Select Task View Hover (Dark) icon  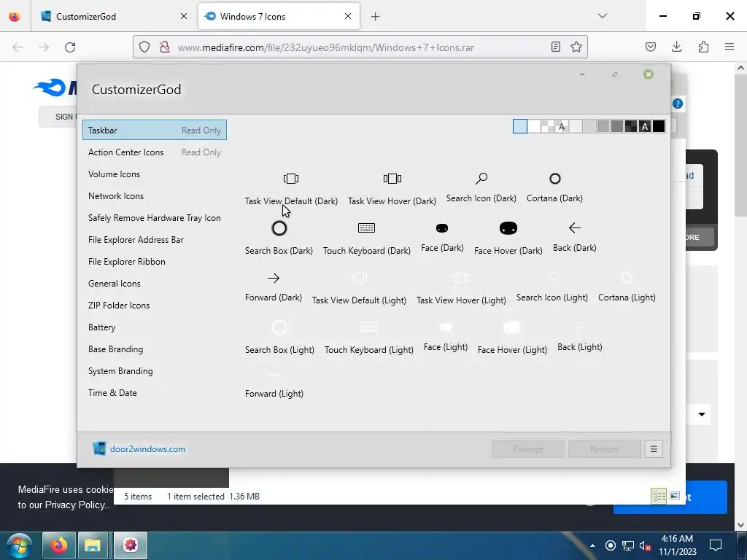392,179
